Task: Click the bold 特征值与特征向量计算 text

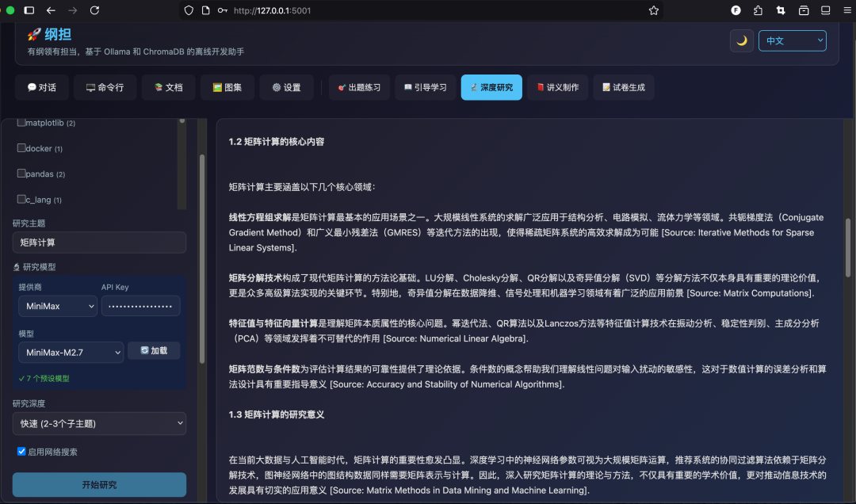Action: [x=273, y=323]
